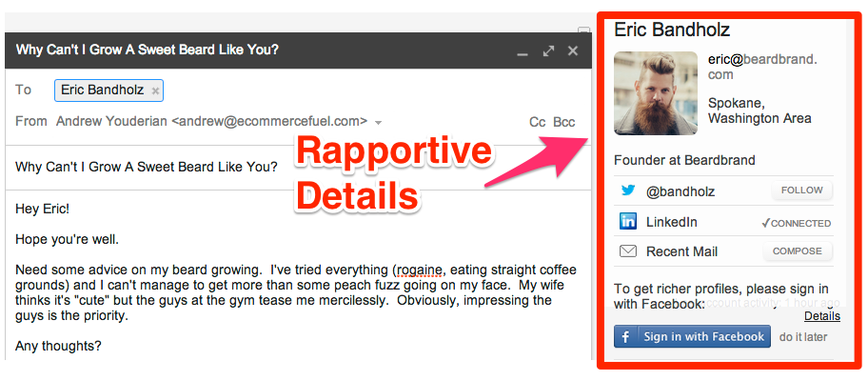This screenshot has height=381, width=868.
Task: Choose do it later link
Action: [804, 336]
